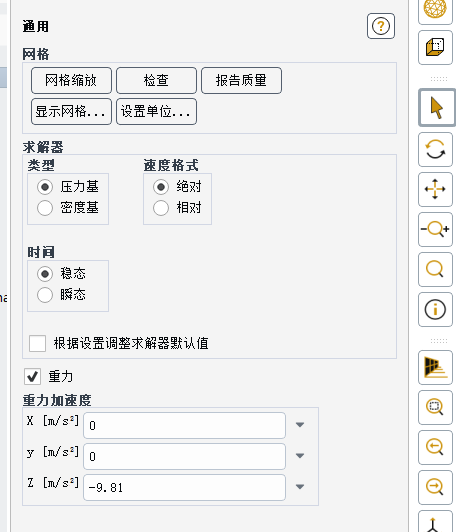The image size is (456, 532).
Task: Expand the Y gravity component dropdown arrow
Action: click(x=300, y=456)
